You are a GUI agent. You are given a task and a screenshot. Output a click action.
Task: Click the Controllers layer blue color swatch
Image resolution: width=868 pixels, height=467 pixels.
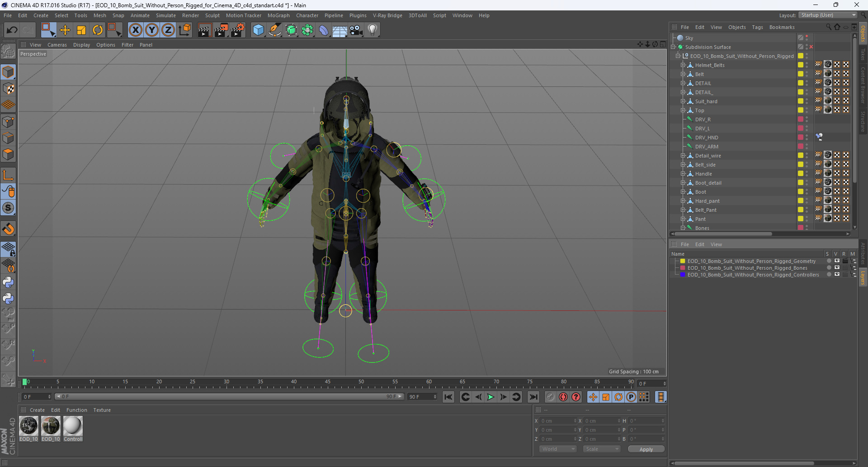pos(683,275)
